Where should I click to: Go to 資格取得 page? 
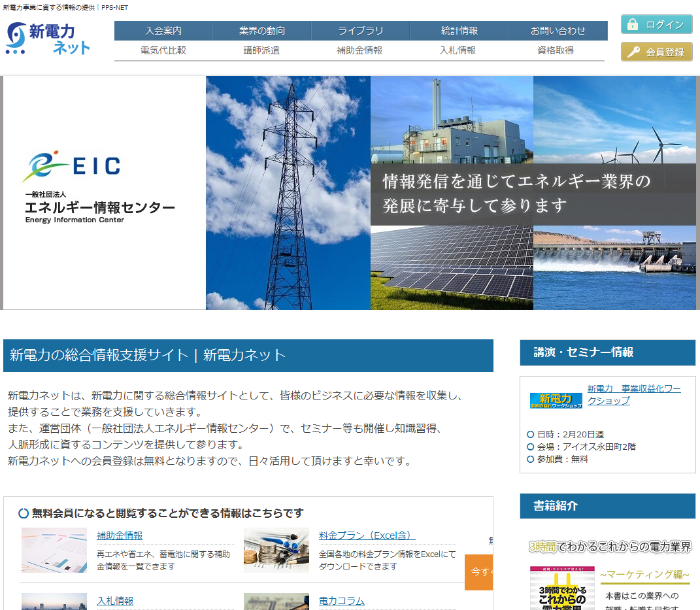(x=556, y=50)
